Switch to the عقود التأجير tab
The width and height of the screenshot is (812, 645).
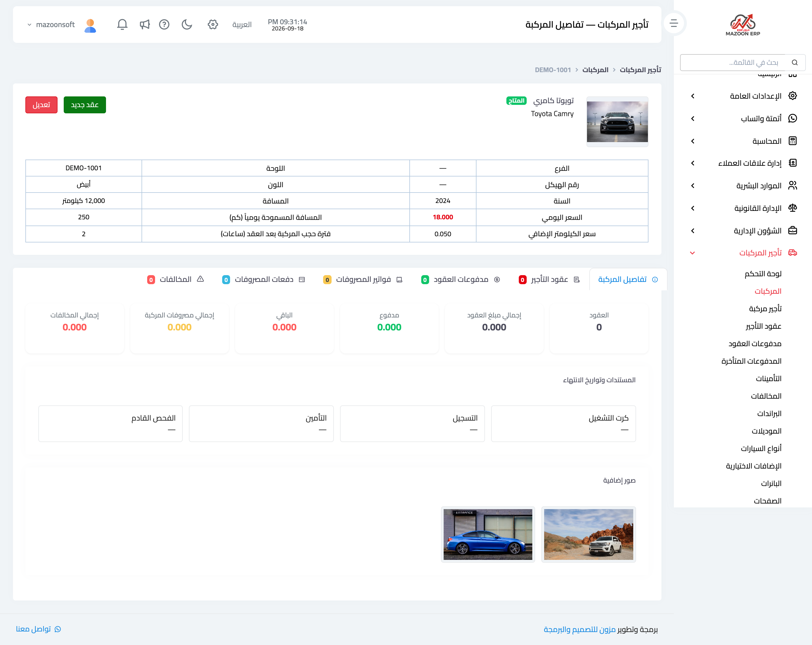(x=550, y=279)
